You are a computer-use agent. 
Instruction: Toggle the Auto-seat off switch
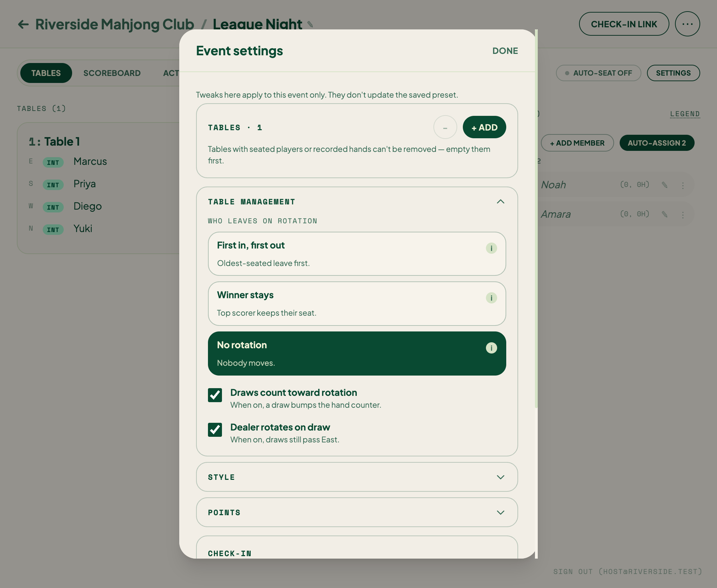[x=598, y=73]
